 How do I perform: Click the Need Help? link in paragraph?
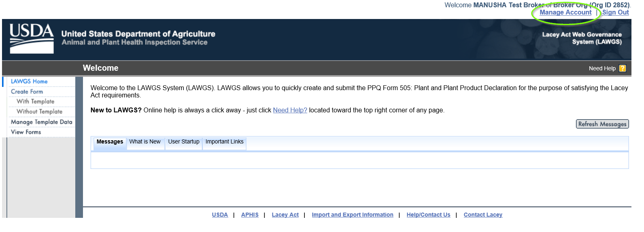[290, 110]
